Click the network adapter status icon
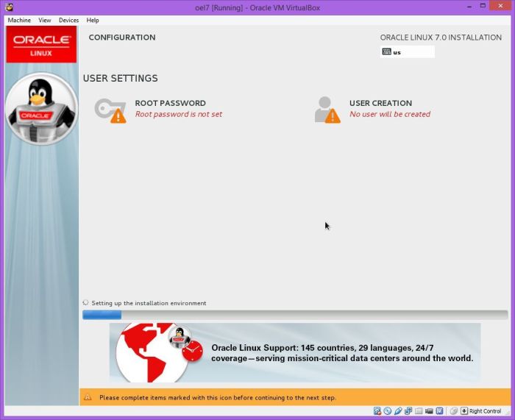This screenshot has width=515, height=420. tap(408, 411)
